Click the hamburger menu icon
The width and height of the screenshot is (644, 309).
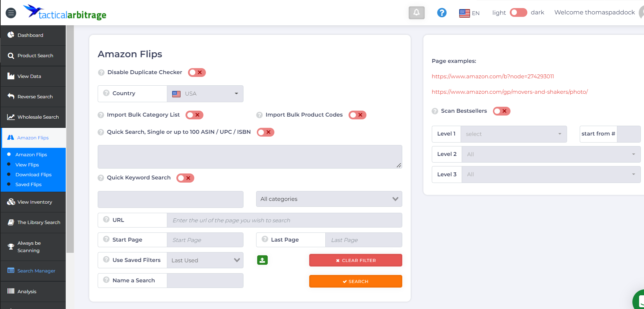tap(11, 13)
